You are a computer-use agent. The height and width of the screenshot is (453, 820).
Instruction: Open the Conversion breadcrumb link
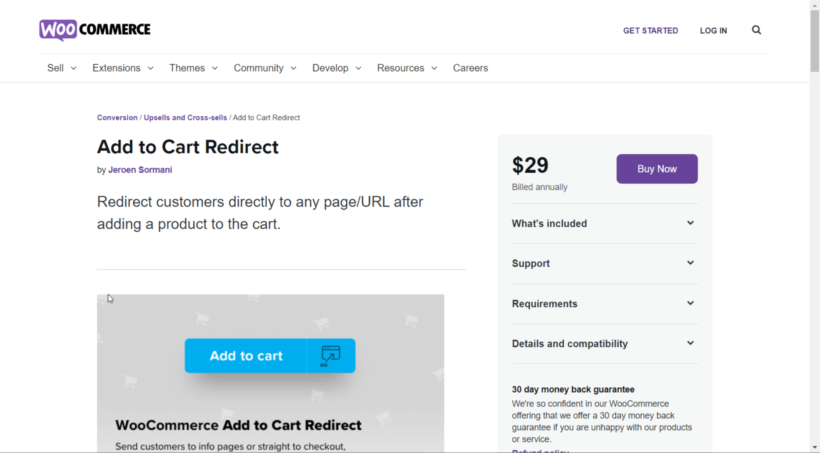(x=117, y=118)
